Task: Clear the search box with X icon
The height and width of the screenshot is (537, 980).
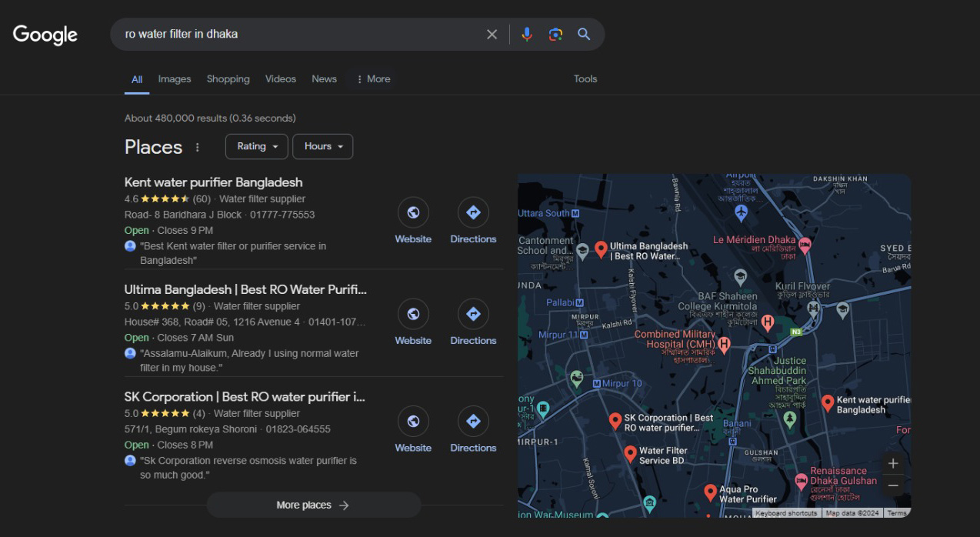Action: coord(492,35)
